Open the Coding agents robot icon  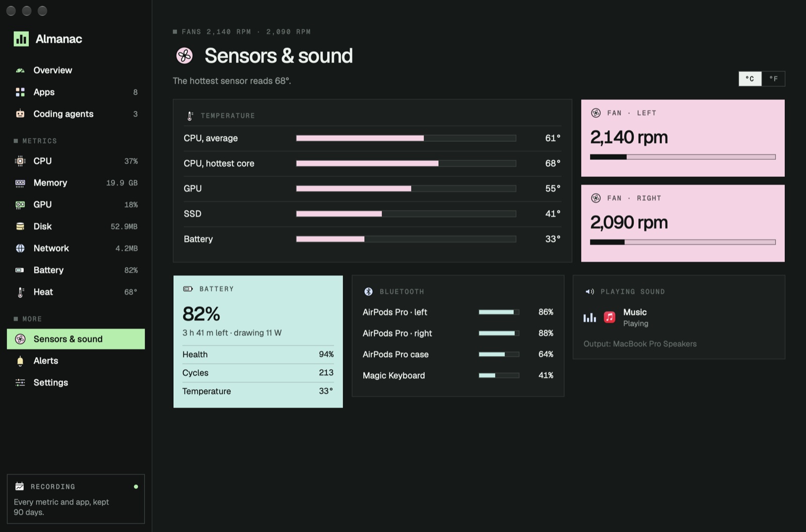(x=20, y=114)
